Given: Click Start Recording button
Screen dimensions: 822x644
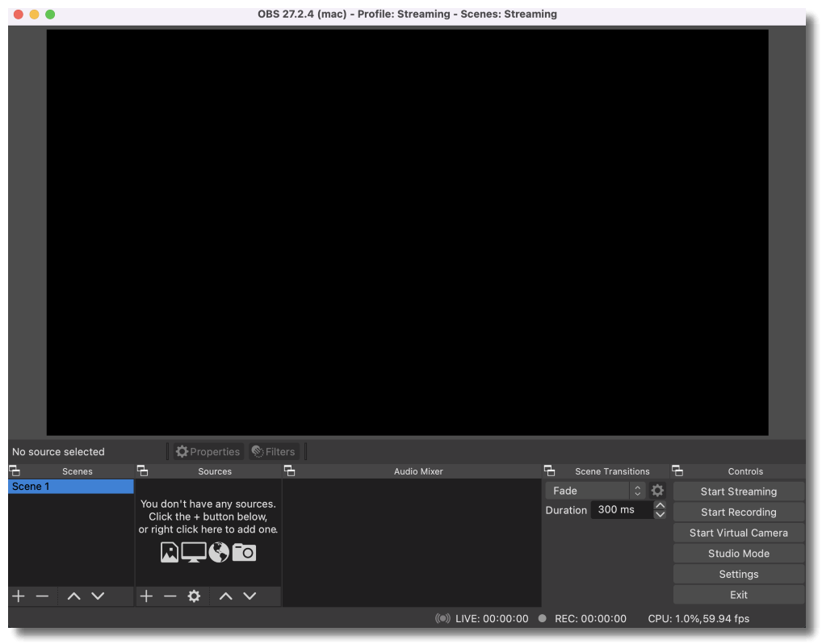Looking at the screenshot, I should 739,512.
